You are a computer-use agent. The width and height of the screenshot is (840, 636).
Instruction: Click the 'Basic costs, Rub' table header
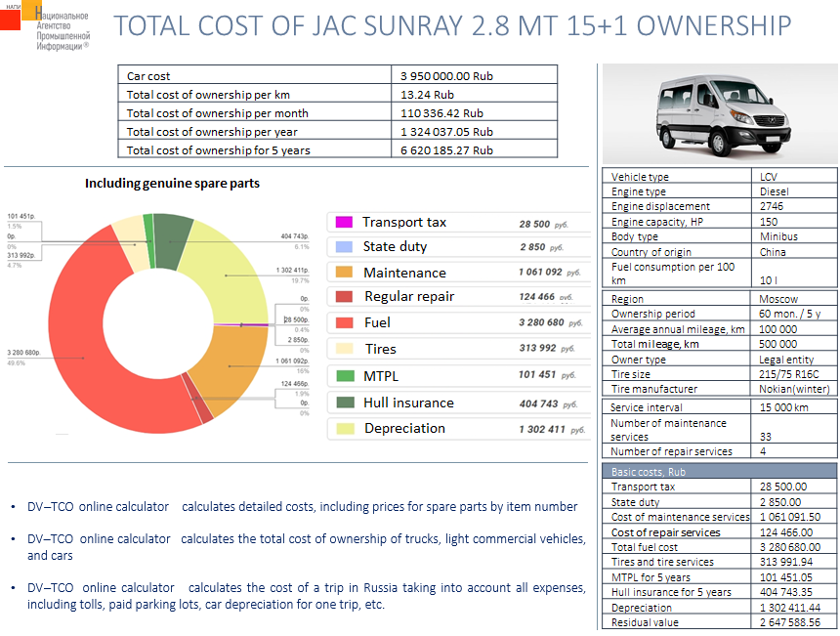(x=719, y=472)
